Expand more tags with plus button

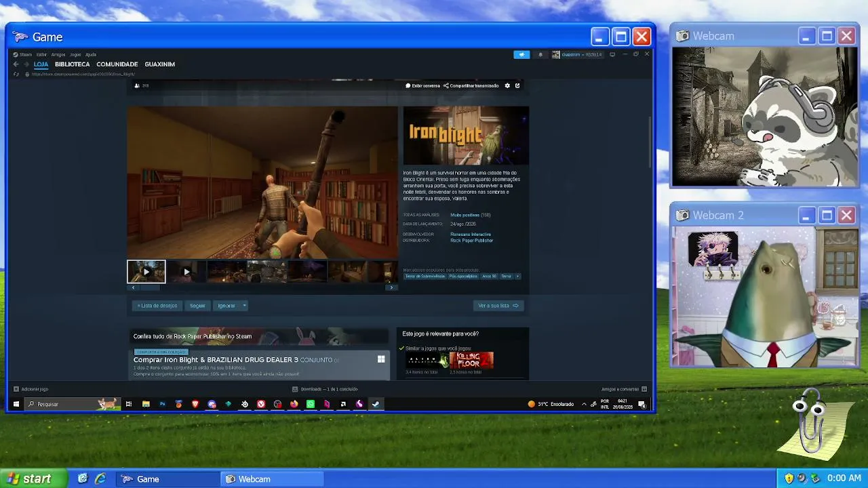[517, 277]
